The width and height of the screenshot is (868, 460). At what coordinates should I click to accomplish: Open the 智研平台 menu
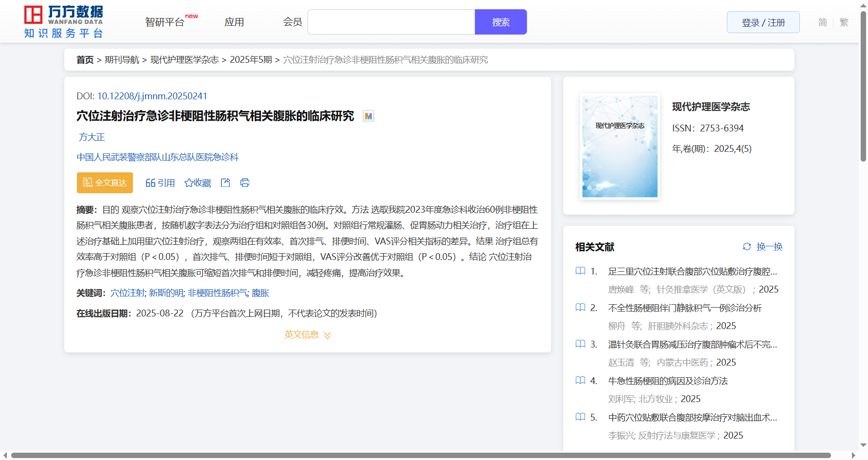pos(165,22)
